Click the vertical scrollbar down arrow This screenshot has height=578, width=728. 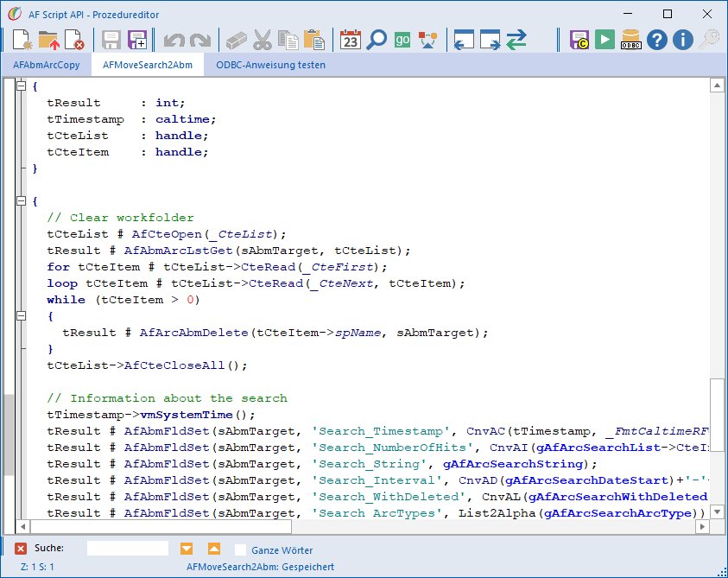tap(717, 512)
